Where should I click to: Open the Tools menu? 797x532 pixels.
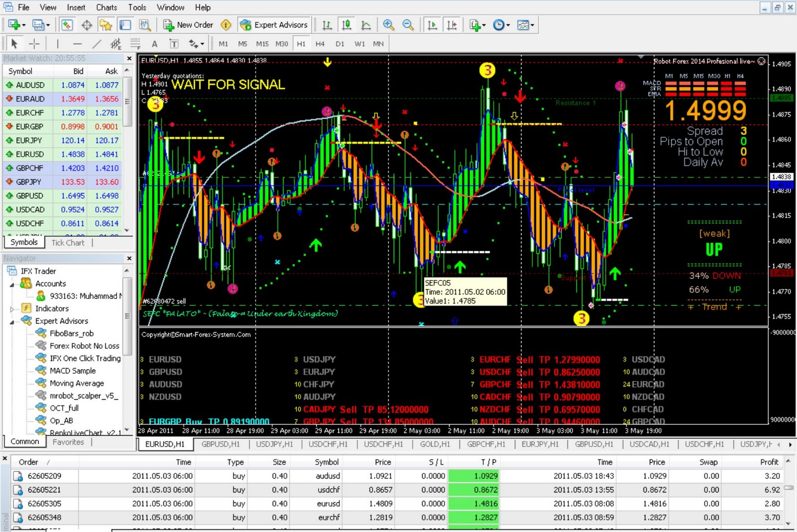[x=137, y=7]
